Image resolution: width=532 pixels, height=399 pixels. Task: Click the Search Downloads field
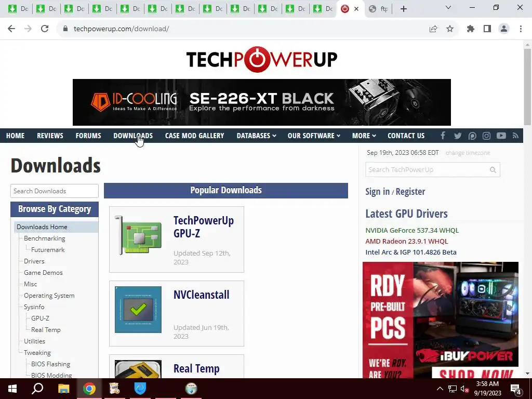coord(54,191)
